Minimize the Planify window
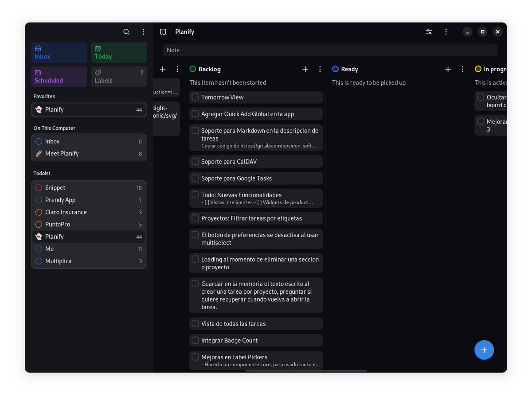532x400 pixels. 467,32
